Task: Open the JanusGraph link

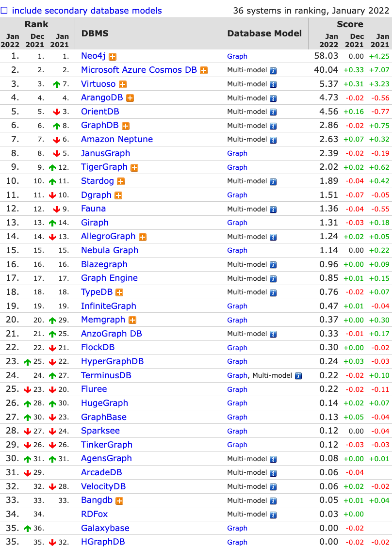Action: 106,153
